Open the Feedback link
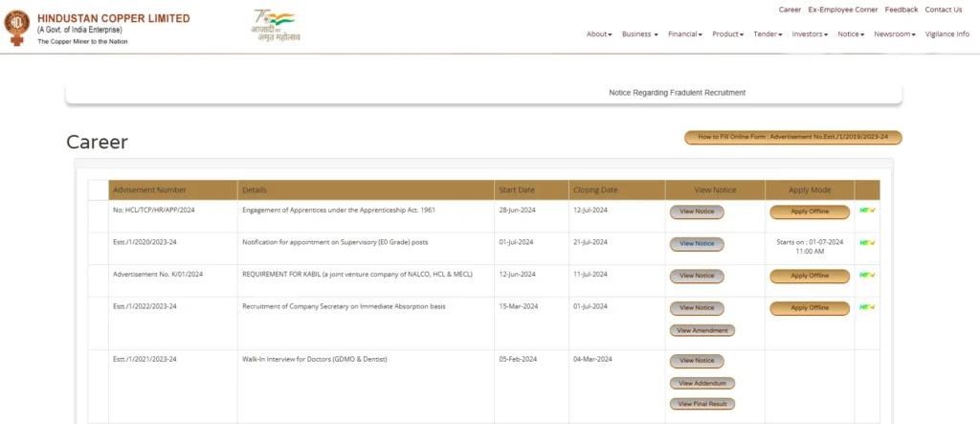Screen dimensions: 980x424 902,10
